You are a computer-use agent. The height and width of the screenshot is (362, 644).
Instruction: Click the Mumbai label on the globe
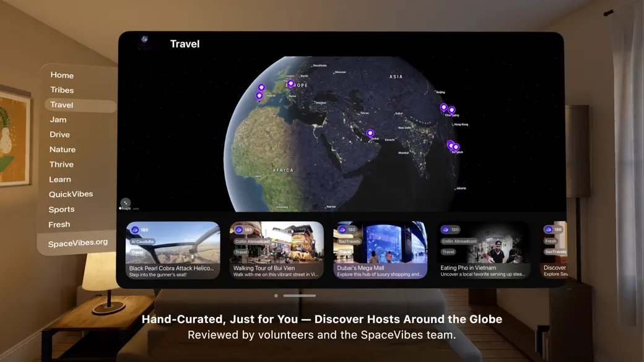(x=403, y=153)
